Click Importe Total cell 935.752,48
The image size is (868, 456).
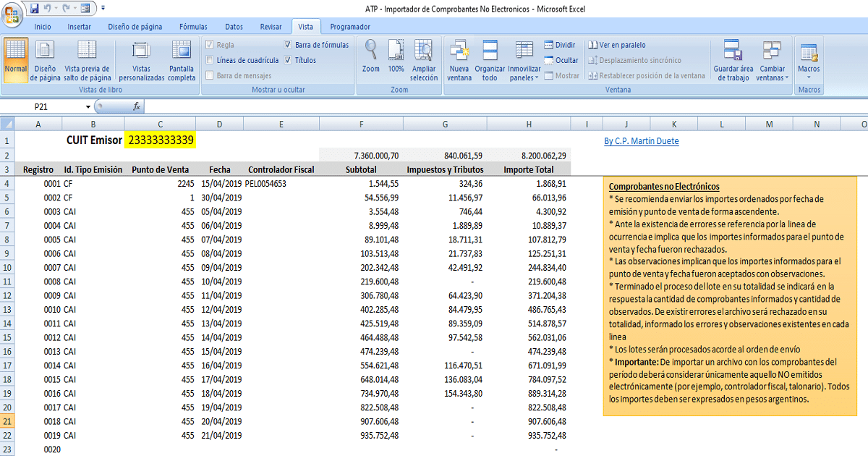[x=529, y=435]
